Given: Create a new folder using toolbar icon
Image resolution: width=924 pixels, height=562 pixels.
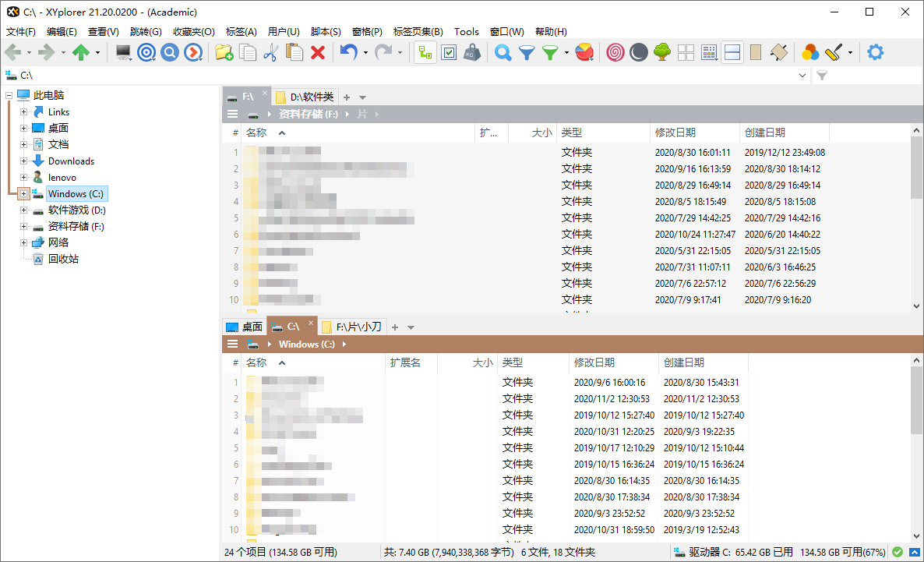Looking at the screenshot, I should coord(224,52).
